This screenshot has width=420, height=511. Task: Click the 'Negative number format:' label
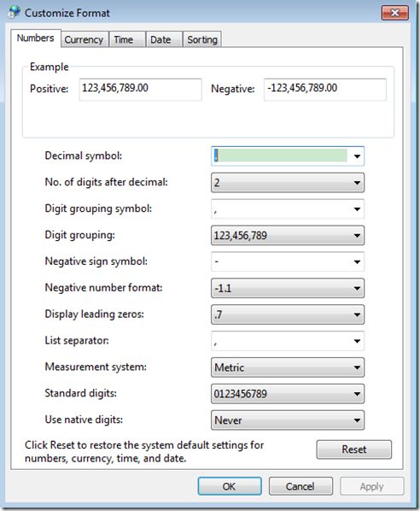pos(103,288)
